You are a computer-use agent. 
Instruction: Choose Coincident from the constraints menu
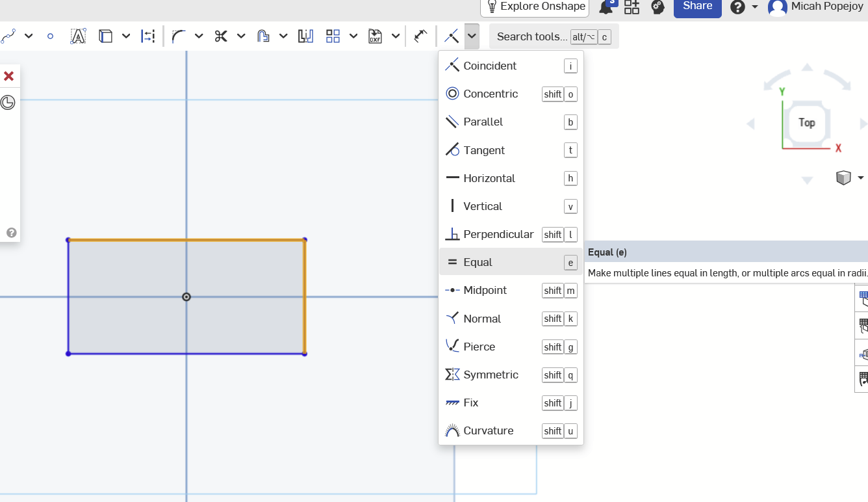click(511, 66)
